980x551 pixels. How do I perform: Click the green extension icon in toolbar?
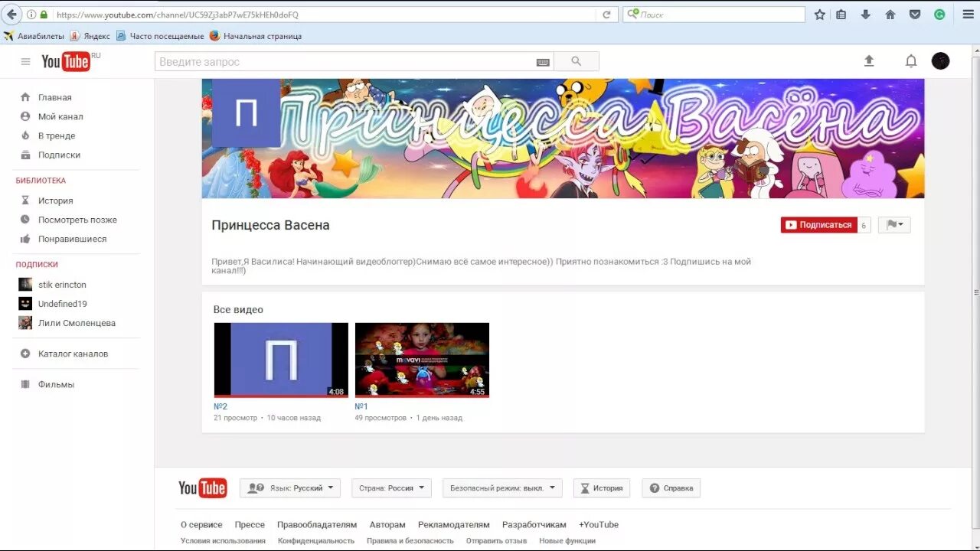point(939,15)
